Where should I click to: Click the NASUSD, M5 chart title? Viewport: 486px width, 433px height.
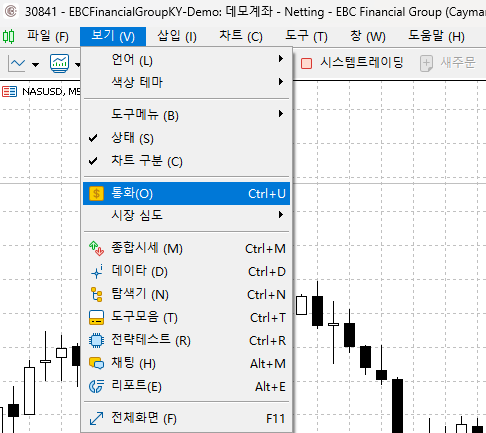pyautogui.click(x=51, y=91)
